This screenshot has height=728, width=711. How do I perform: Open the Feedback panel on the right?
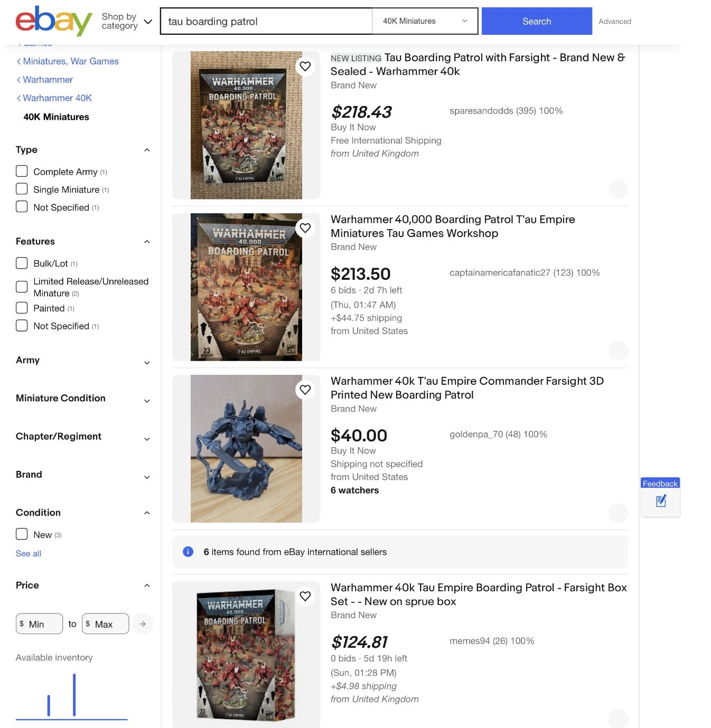click(x=660, y=496)
